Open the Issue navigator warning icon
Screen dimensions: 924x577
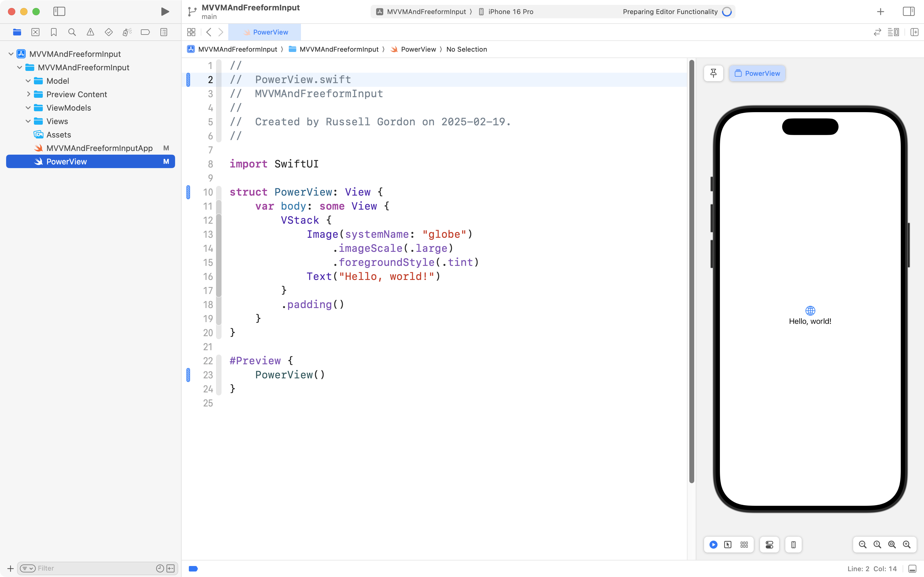90,32
